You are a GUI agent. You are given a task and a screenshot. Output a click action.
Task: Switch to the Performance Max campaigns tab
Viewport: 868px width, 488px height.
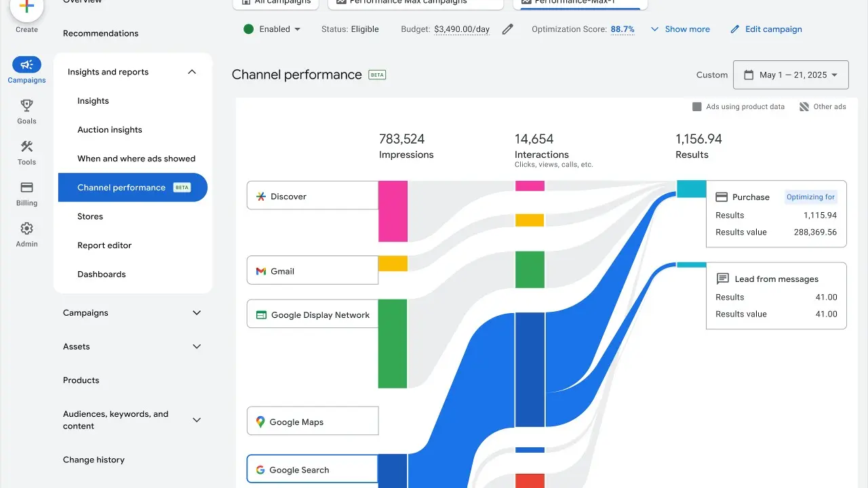coord(416,3)
